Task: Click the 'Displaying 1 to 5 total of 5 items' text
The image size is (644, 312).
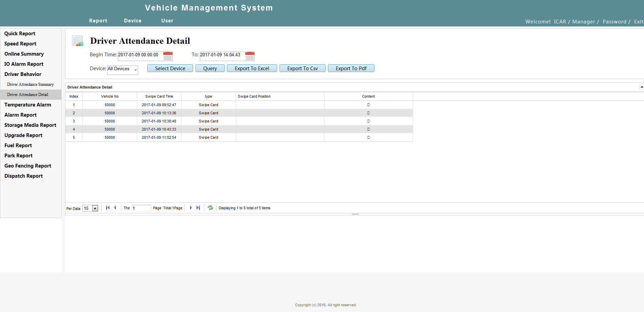Action: [245, 208]
